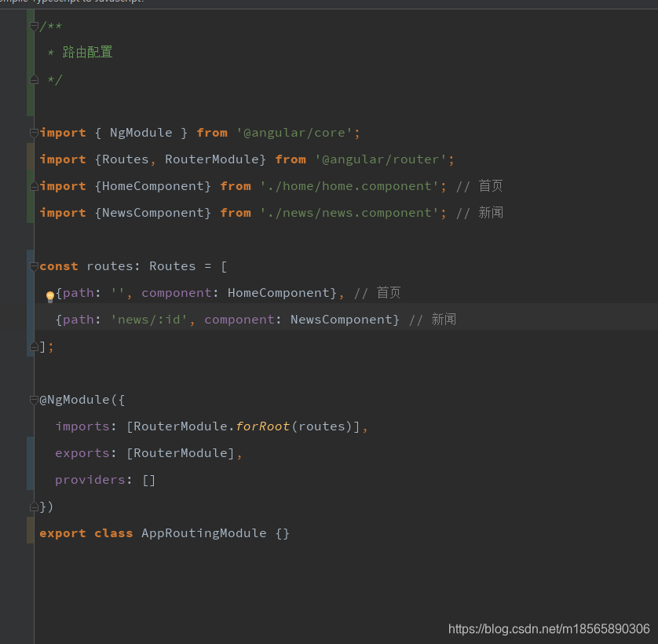The width and height of the screenshot is (658, 644).
Task: Click the imports property key in NgModule
Action: pyautogui.click(x=82, y=426)
